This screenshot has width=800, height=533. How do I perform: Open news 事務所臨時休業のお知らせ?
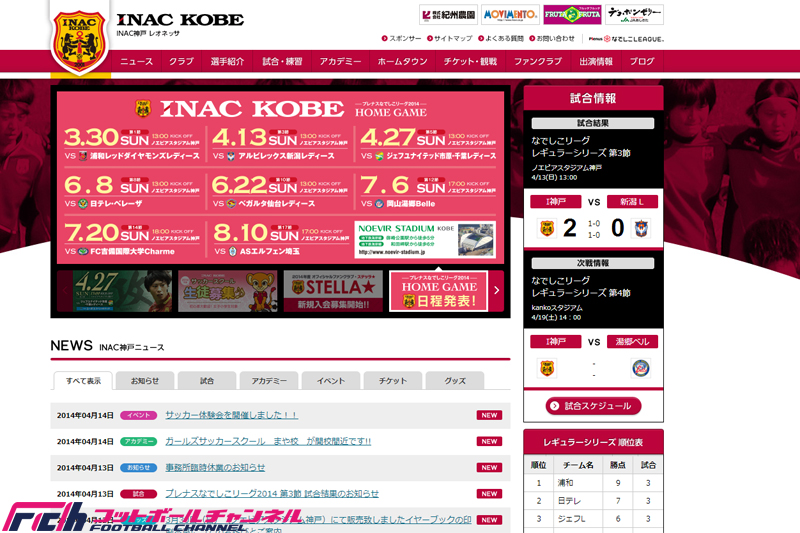pyautogui.click(x=215, y=467)
